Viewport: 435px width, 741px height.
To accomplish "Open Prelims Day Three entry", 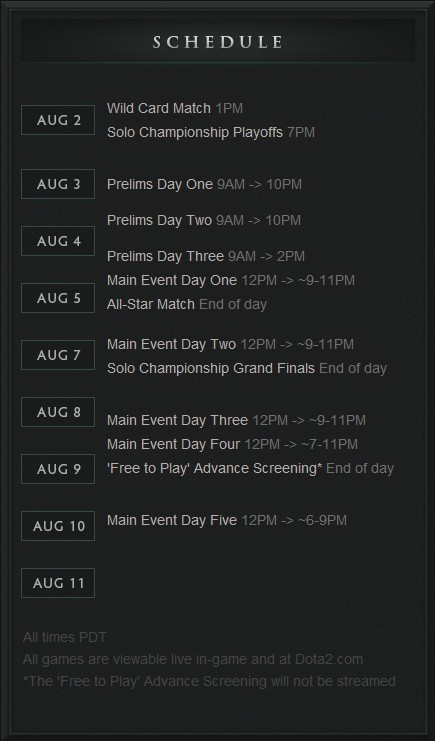I will click(206, 256).
